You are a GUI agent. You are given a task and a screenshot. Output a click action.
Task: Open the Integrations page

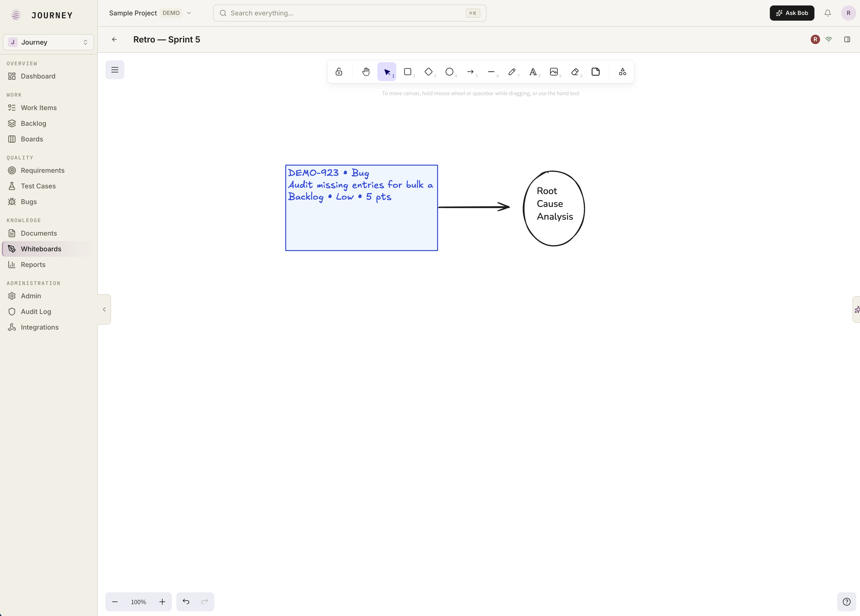point(49,327)
